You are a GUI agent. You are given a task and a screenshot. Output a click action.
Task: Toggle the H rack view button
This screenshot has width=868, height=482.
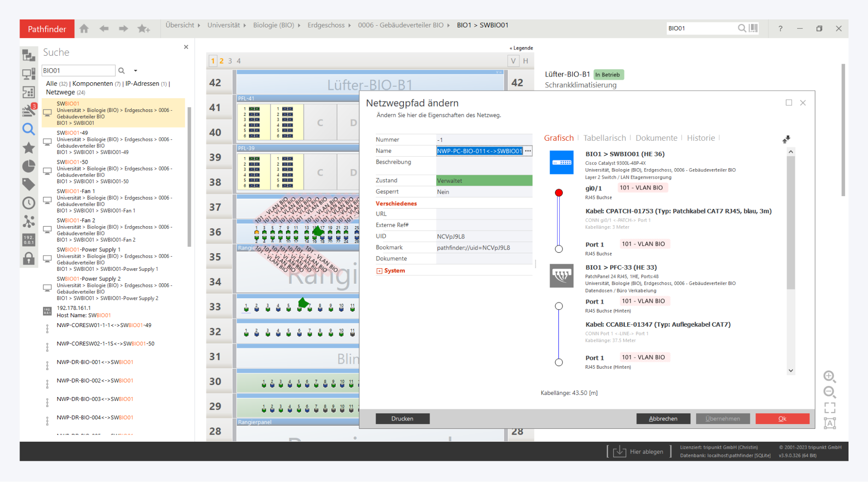526,61
